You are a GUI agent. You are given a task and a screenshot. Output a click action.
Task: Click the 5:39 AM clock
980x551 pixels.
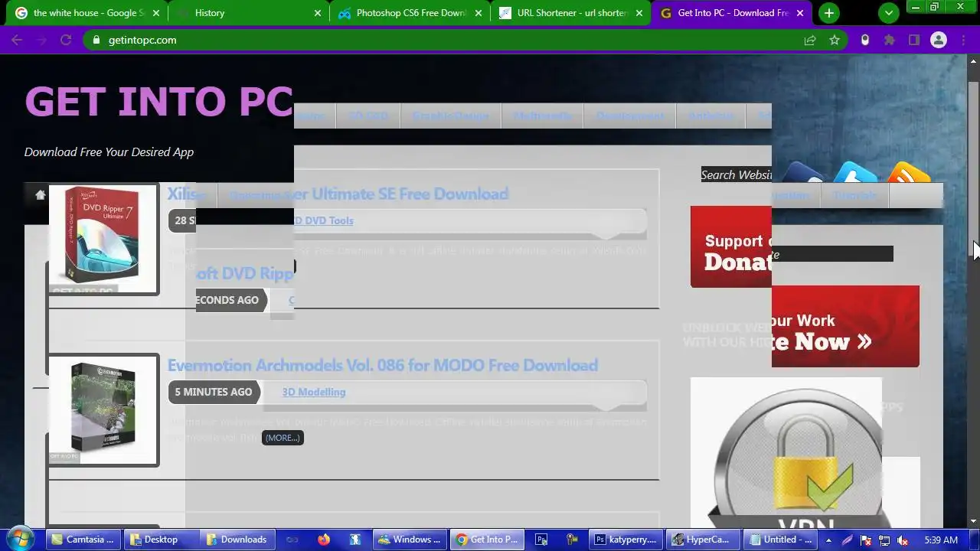point(941,540)
